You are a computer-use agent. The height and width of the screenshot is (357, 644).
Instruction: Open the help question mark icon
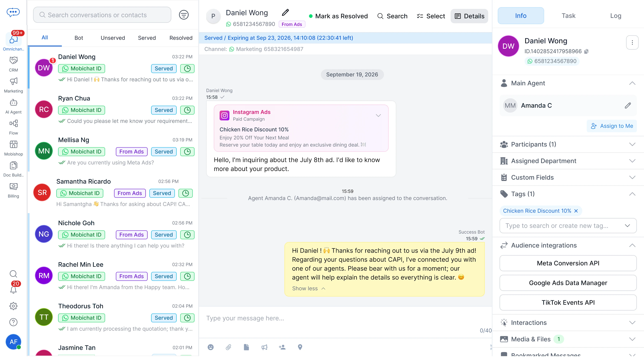[x=13, y=322]
